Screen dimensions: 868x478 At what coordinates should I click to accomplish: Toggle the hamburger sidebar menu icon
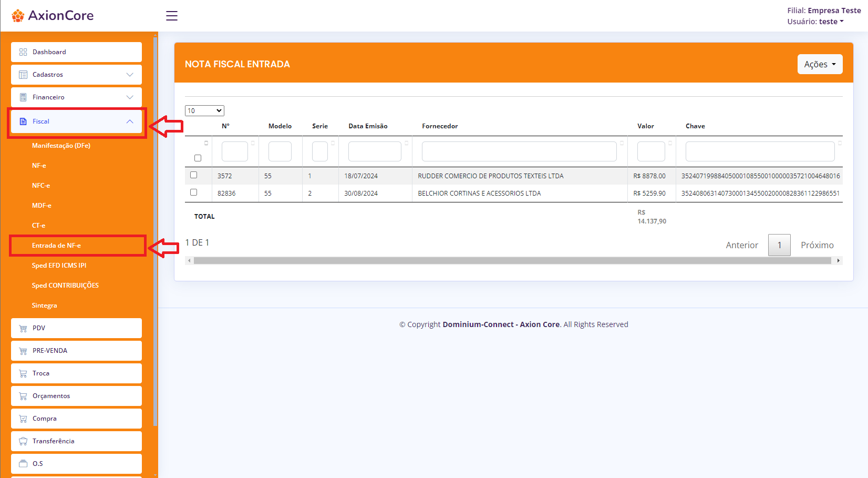pos(172,16)
